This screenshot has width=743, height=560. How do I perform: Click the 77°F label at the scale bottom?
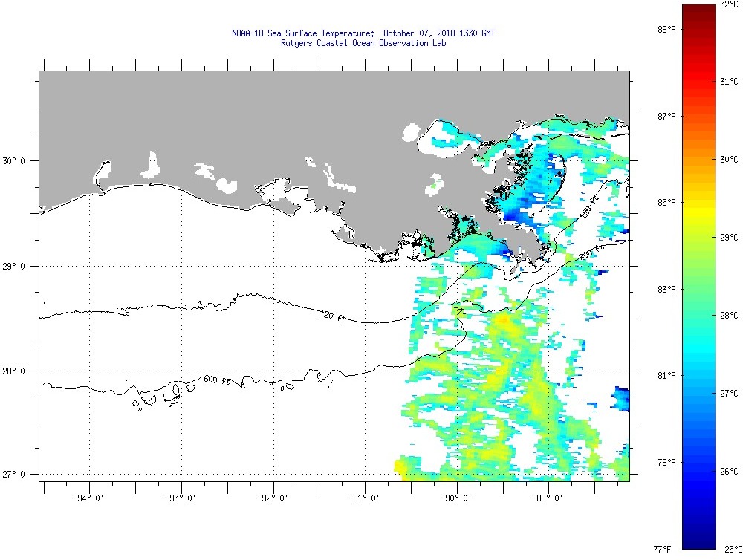tap(663, 549)
